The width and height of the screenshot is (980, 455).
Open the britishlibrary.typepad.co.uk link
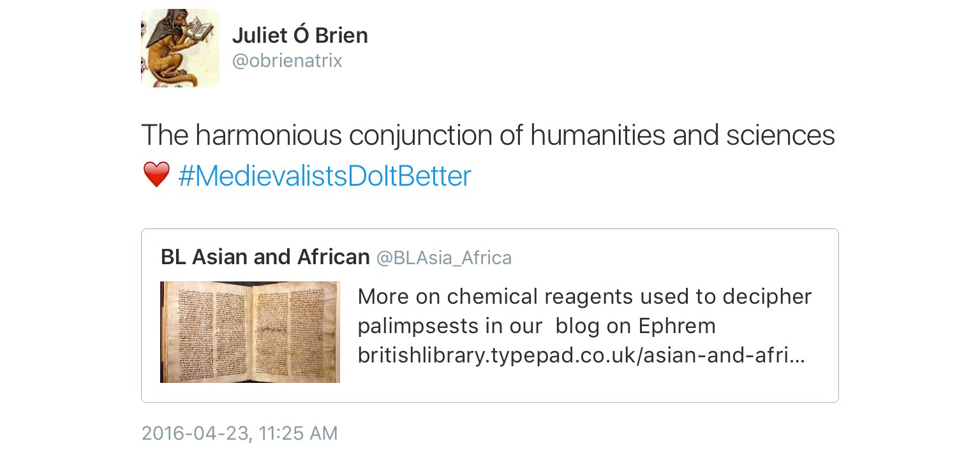point(581,356)
